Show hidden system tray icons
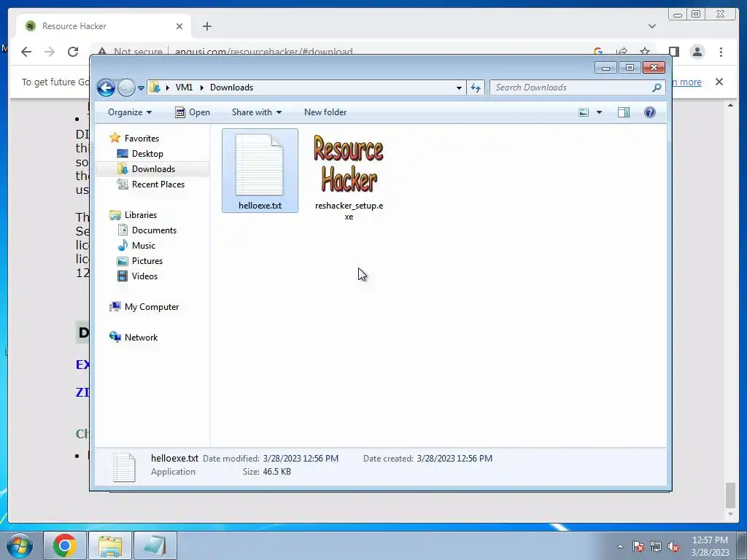Image resolution: width=747 pixels, height=560 pixels. pos(620,546)
